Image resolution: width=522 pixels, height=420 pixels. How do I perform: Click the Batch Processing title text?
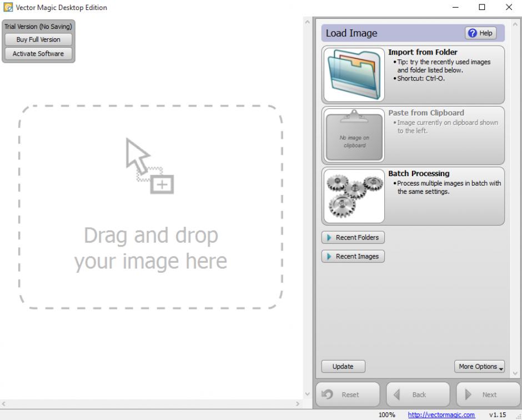point(419,174)
